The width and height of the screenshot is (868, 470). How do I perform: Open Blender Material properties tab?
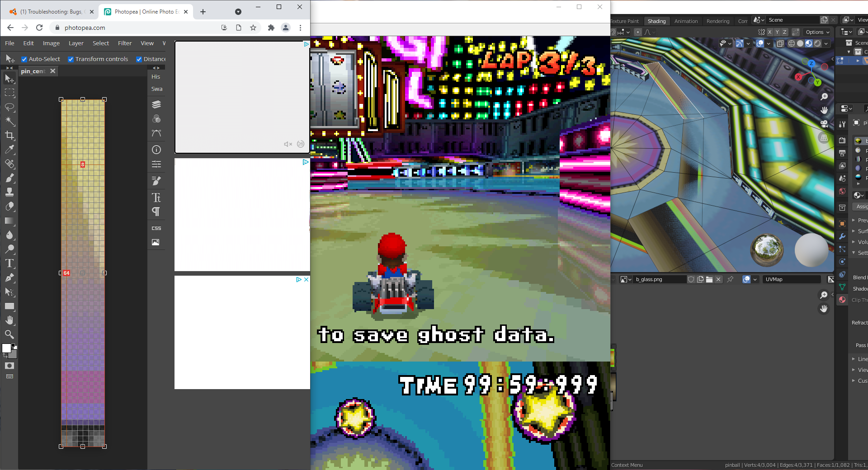842,300
